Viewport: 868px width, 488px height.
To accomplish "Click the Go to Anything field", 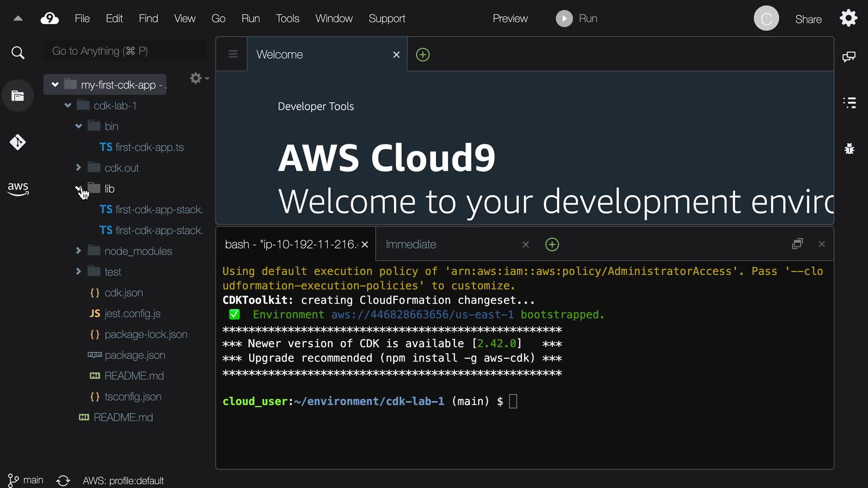I will (124, 51).
